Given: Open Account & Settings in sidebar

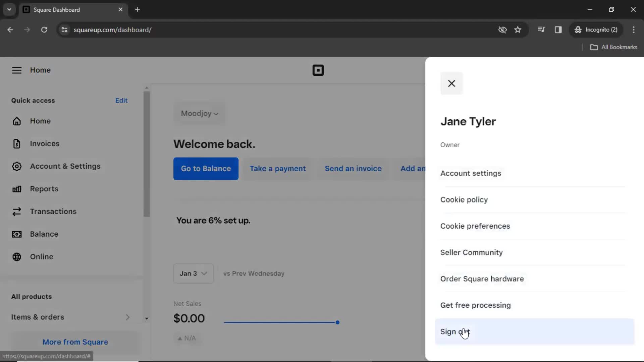Looking at the screenshot, I should (x=65, y=167).
